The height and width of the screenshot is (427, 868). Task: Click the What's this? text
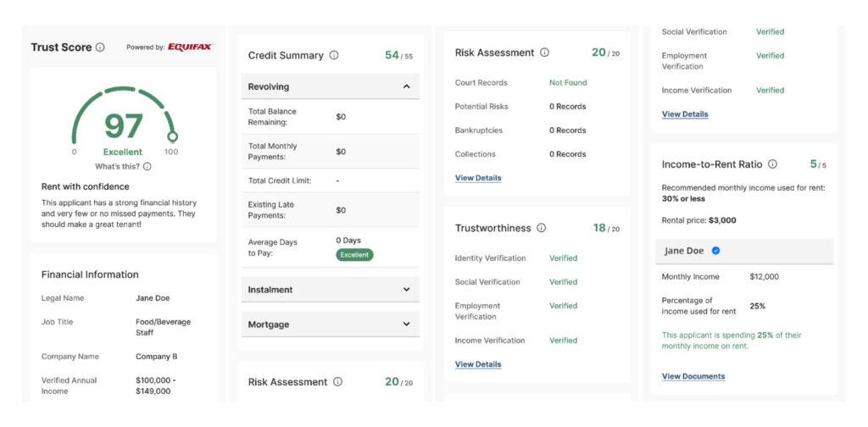point(117,166)
